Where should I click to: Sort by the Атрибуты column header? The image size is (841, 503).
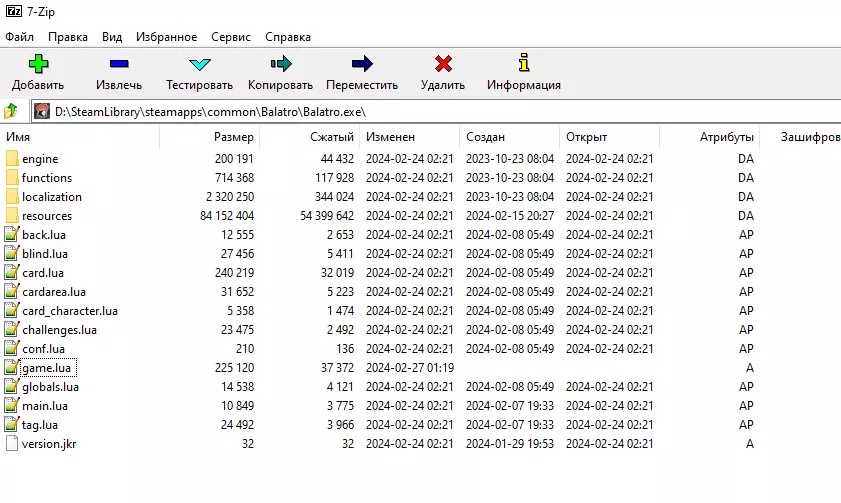coord(710,137)
